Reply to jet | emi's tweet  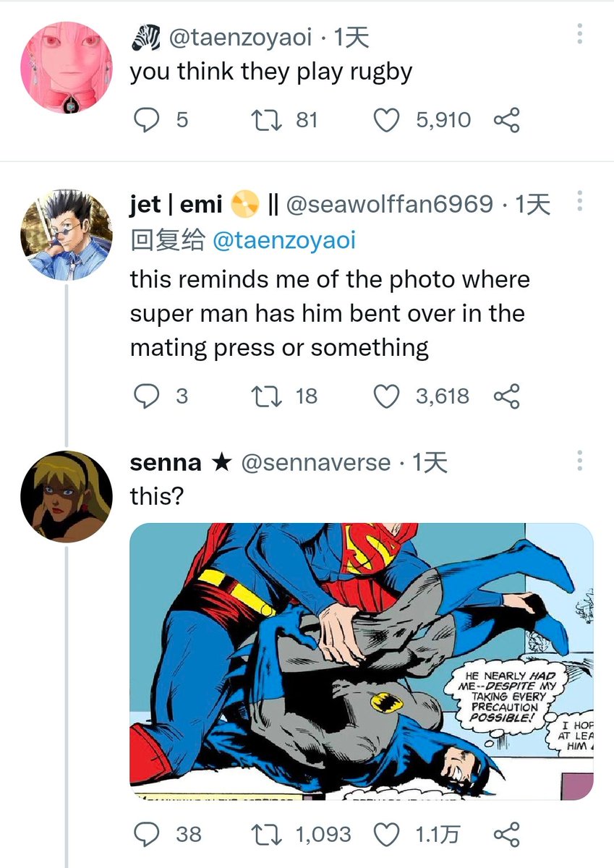click(147, 396)
